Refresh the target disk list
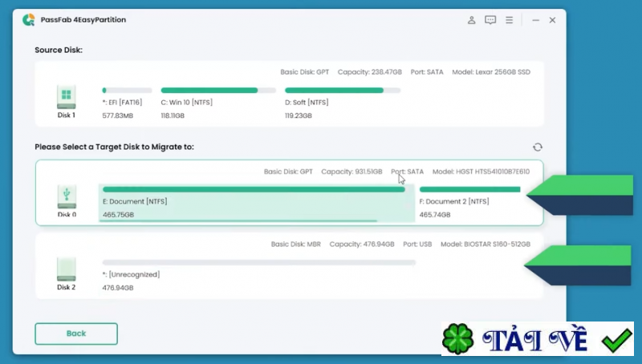This screenshot has height=364, width=642. coord(537,147)
